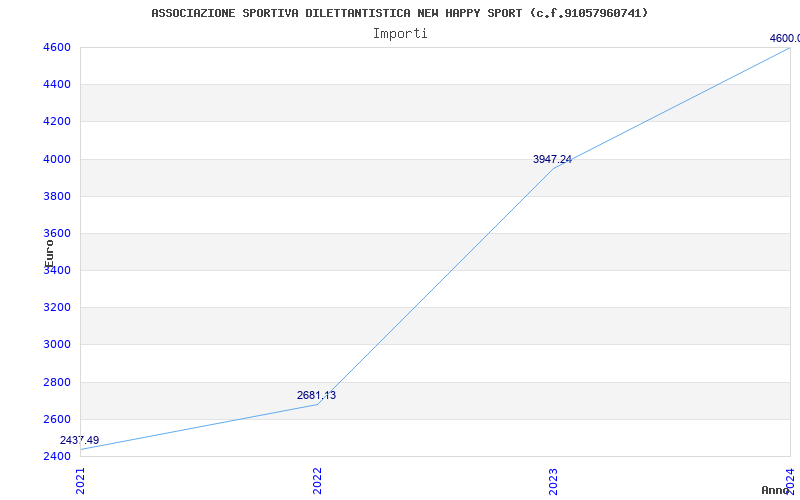The width and height of the screenshot is (800, 500).
Task: Click the chart title ASSOCIAZIONE SPORTIVA DILETTANTISTICA NEW HAPPY SPORT
Action: (399, 13)
